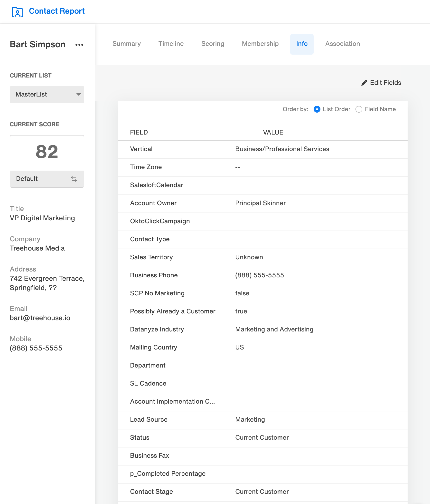Viewport: 430px width, 504px height.
Task: Click the bart@treehouse.io email address
Action: tap(40, 318)
